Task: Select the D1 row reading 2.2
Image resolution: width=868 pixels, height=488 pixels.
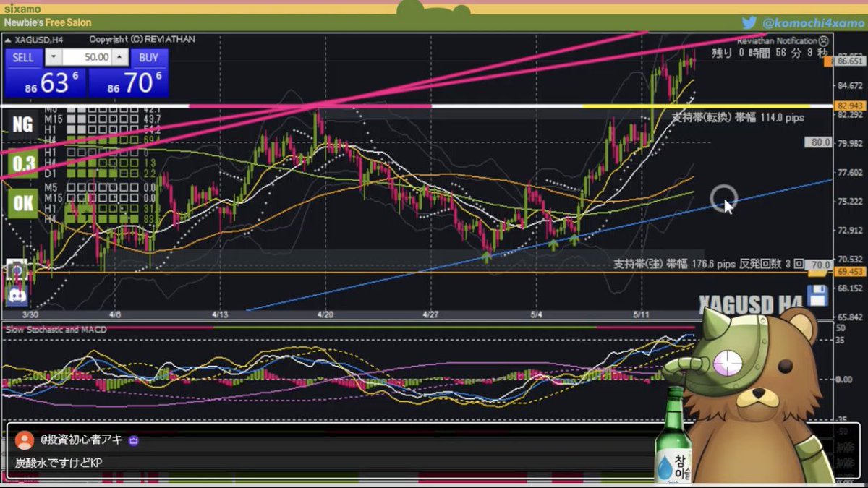Action: click(x=101, y=174)
